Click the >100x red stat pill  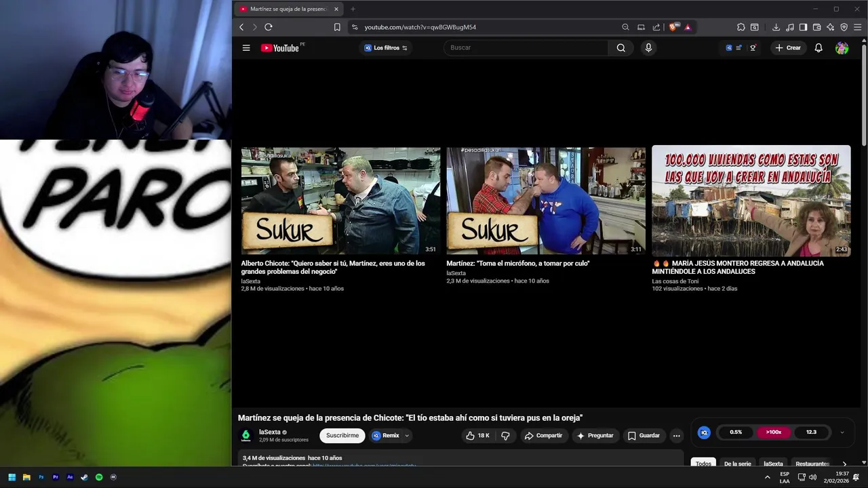pos(774,432)
